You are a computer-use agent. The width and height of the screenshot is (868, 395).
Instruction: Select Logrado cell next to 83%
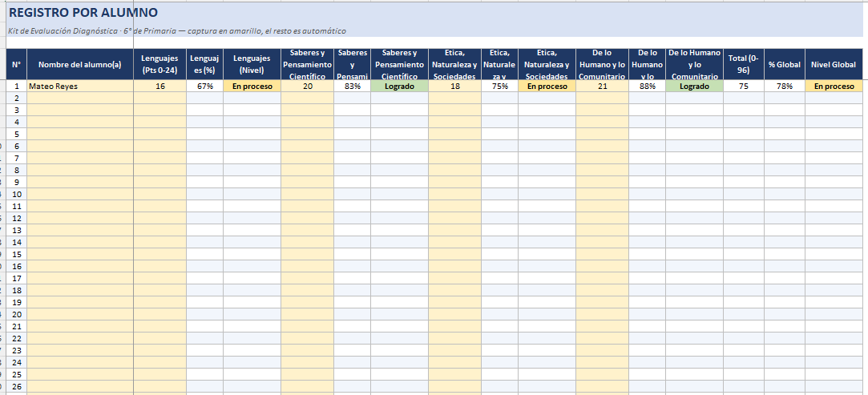click(399, 87)
